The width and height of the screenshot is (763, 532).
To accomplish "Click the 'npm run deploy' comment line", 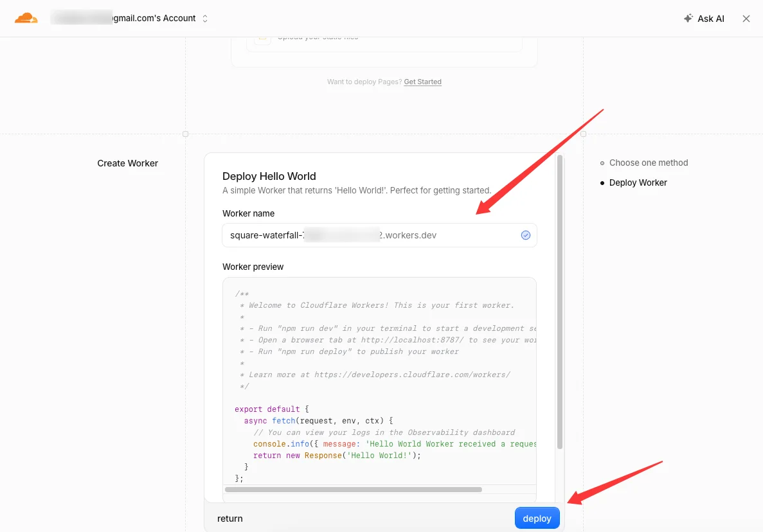I will 349,351.
